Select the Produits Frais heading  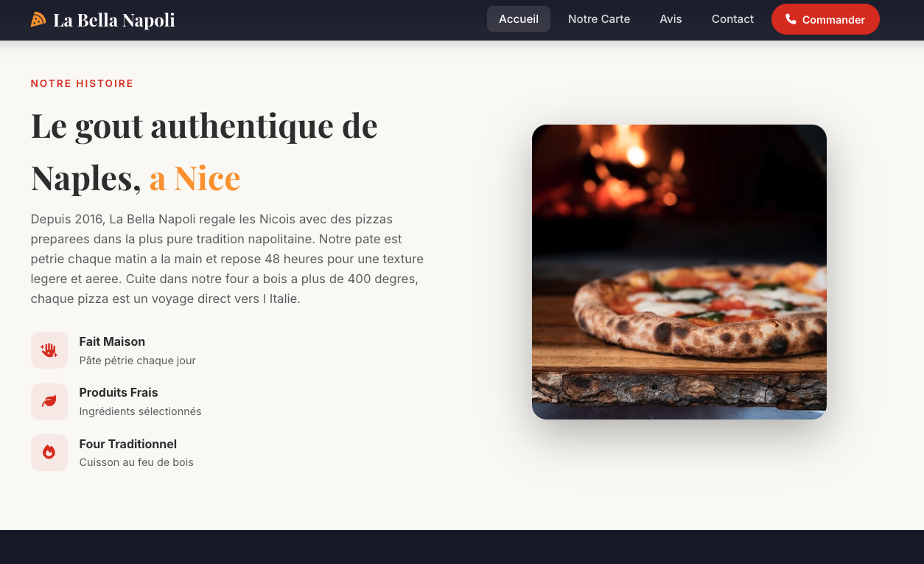point(119,392)
